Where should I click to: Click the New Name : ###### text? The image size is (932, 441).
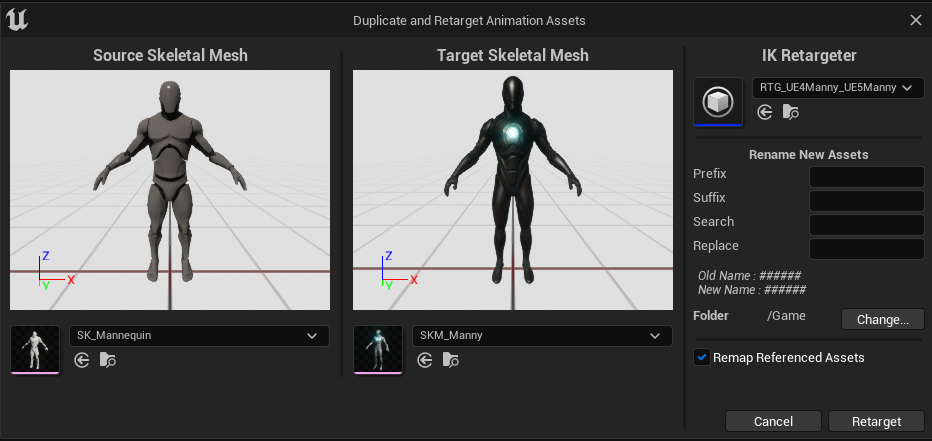(752, 290)
